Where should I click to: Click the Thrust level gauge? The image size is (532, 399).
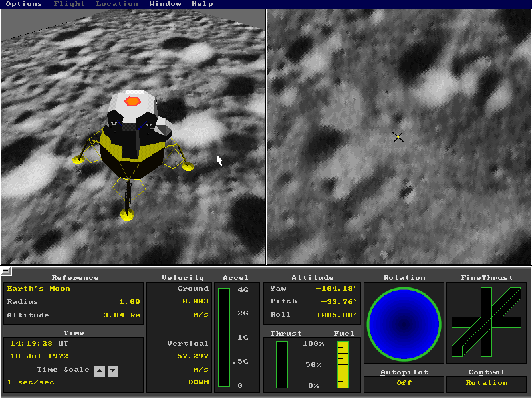[282, 364]
